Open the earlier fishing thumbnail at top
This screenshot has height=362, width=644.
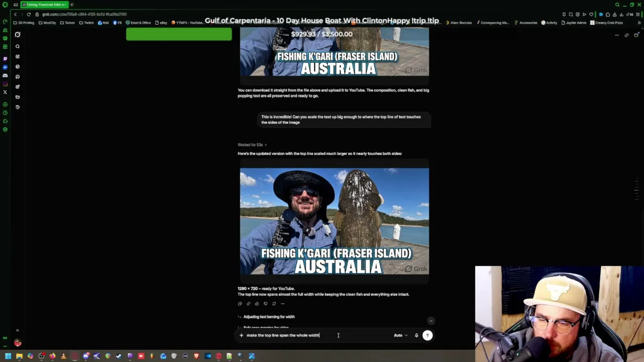click(335, 52)
